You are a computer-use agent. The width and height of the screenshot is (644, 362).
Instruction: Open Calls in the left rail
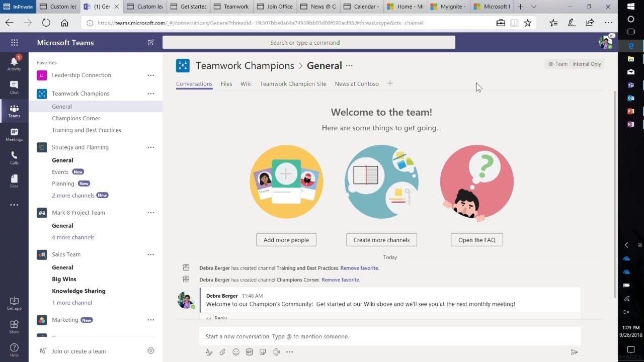(x=14, y=158)
